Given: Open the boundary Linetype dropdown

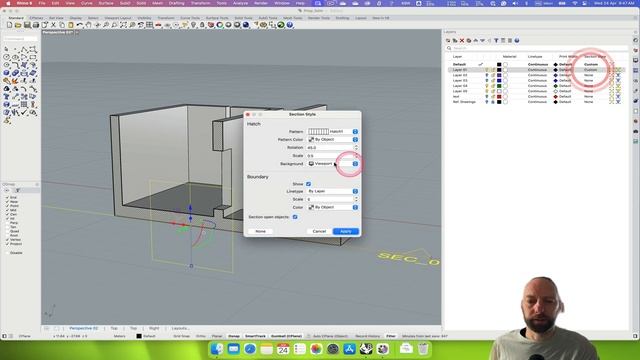Looking at the screenshot, I should [x=333, y=191].
